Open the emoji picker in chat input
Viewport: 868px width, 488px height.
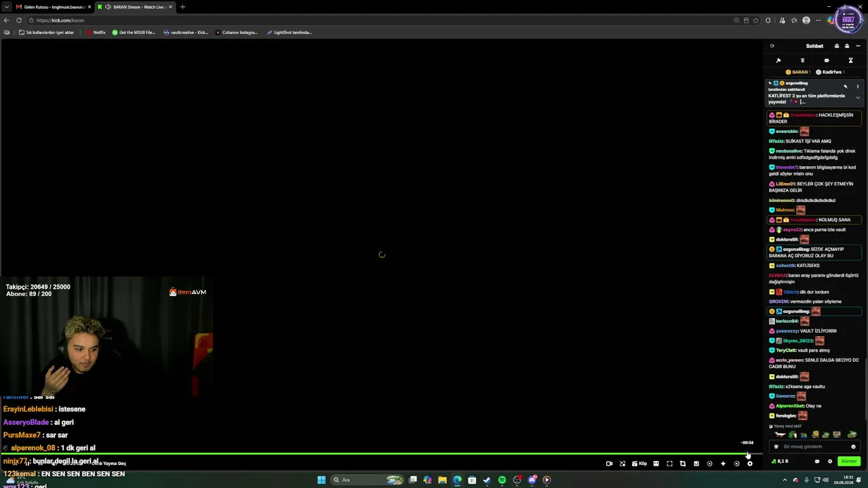[853, 447]
